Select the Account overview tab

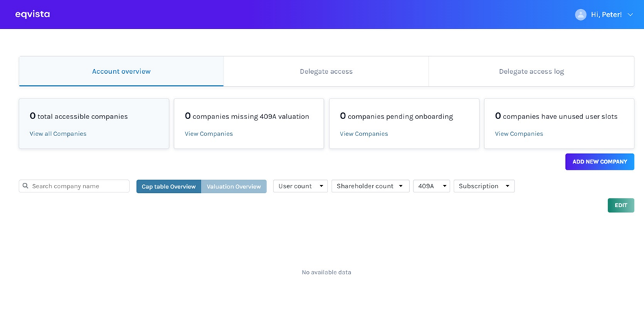click(x=121, y=71)
